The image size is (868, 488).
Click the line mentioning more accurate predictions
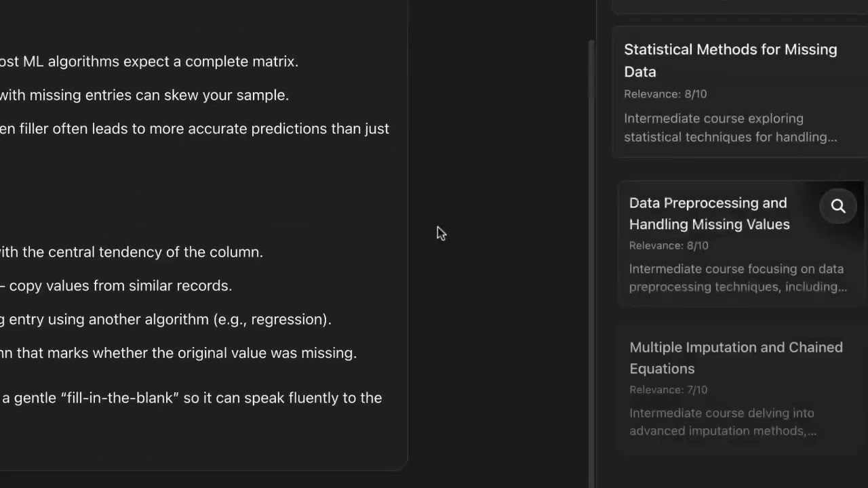click(x=194, y=129)
